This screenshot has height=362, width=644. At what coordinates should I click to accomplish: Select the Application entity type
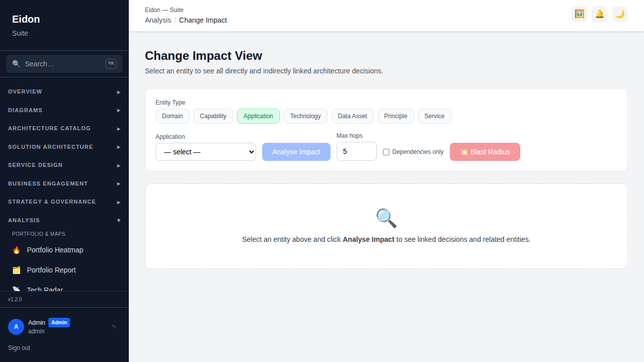click(x=258, y=116)
